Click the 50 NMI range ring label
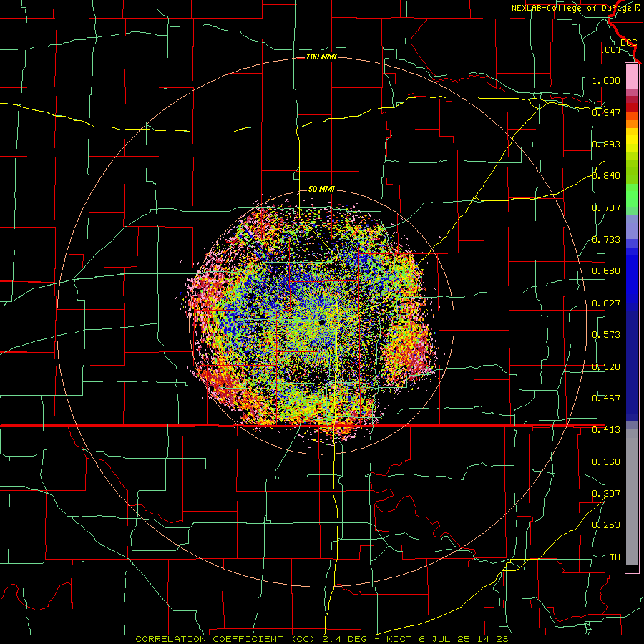644x644 pixels. click(321, 190)
